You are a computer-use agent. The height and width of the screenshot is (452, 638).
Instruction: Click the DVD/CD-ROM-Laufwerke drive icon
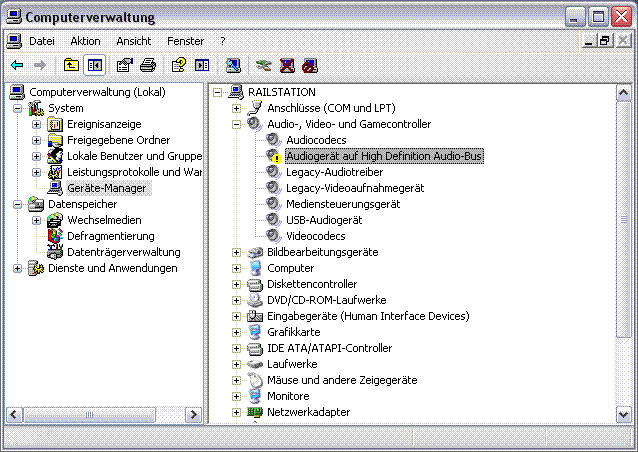255,300
